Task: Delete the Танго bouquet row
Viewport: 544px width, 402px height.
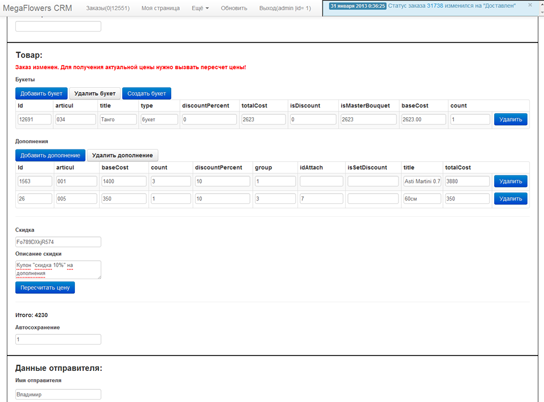Action: [510, 119]
